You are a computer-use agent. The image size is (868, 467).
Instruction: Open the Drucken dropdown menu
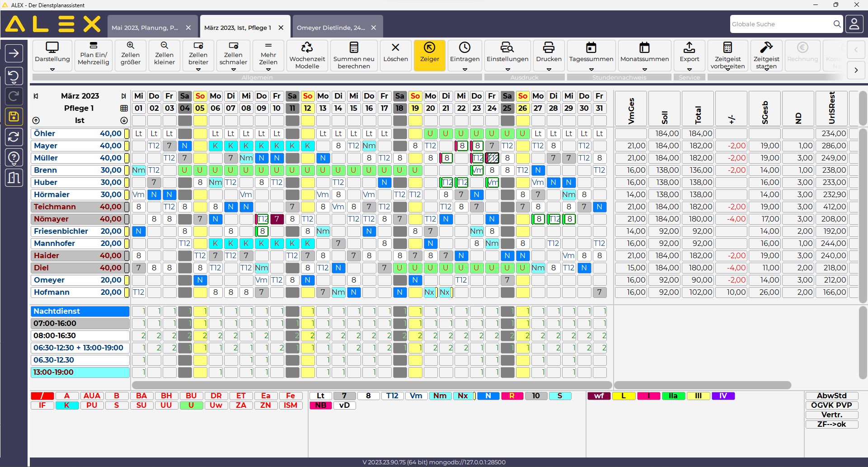click(x=549, y=70)
